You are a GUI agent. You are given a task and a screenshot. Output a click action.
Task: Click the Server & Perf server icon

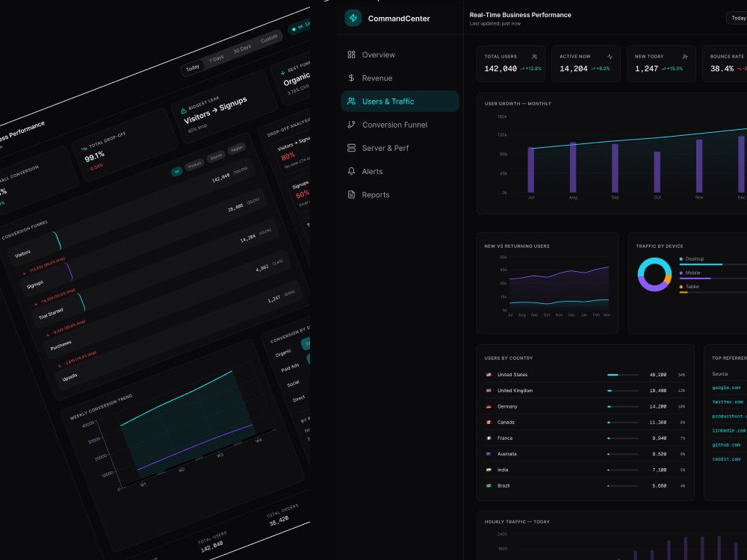pos(351,148)
